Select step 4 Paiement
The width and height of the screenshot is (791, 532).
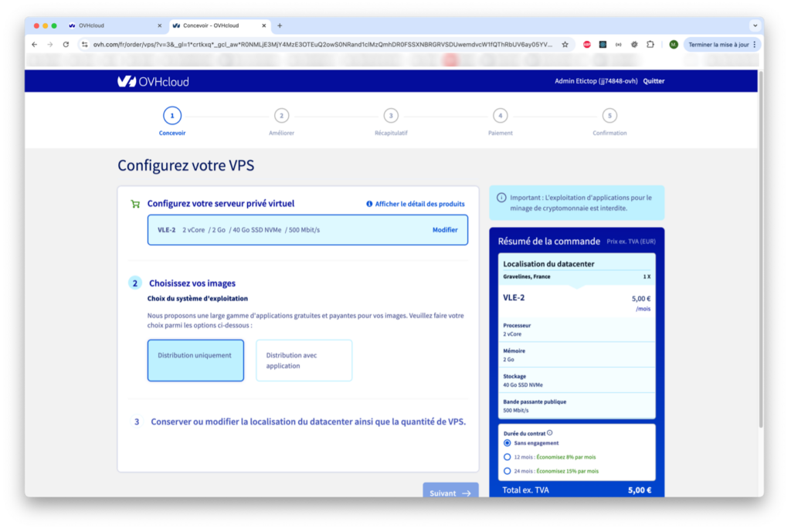click(500, 121)
